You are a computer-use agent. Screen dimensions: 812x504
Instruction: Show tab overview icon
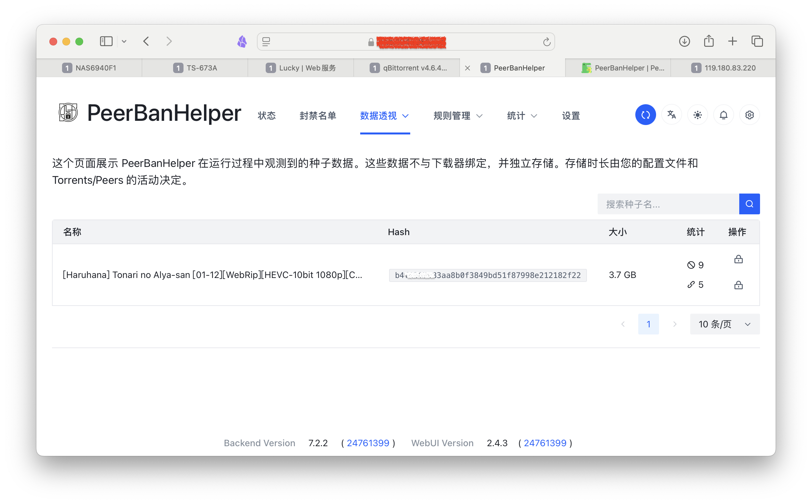757,41
